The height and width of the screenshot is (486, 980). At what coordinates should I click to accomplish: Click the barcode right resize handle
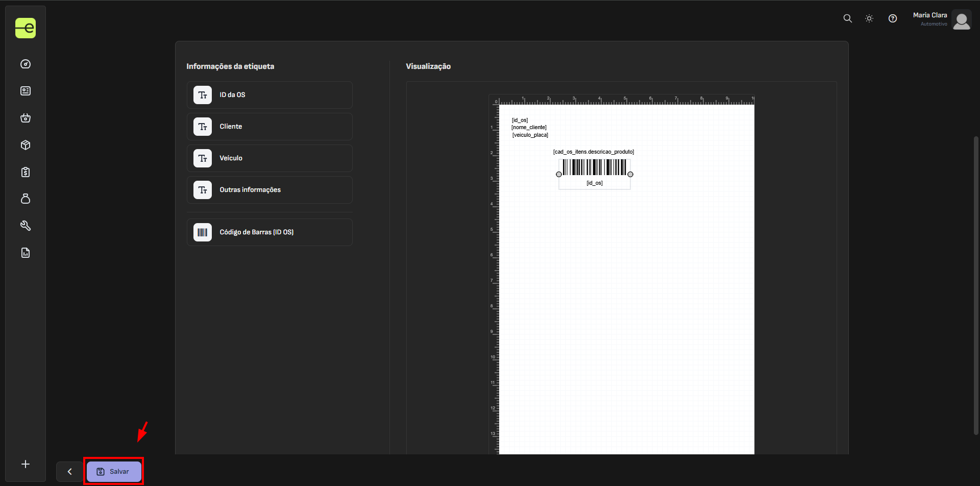pyautogui.click(x=630, y=175)
